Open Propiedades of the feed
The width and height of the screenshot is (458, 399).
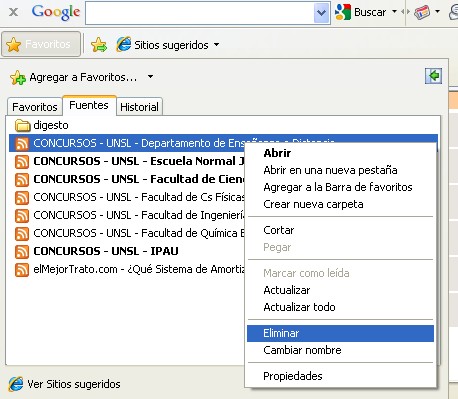(x=340, y=376)
